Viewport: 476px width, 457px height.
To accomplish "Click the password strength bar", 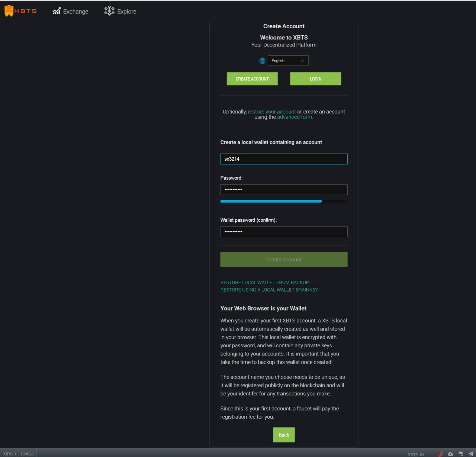I will pos(284,201).
